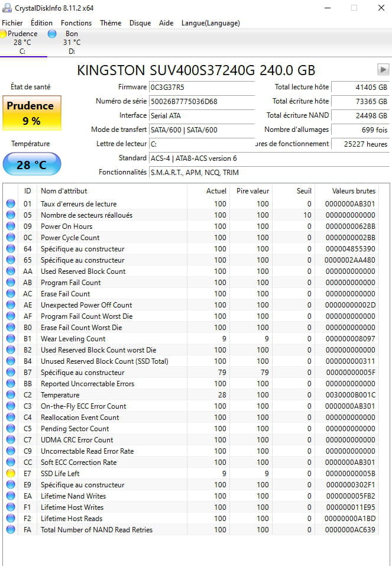
Task: Click the Pire valeur column header
Action: [x=252, y=191]
